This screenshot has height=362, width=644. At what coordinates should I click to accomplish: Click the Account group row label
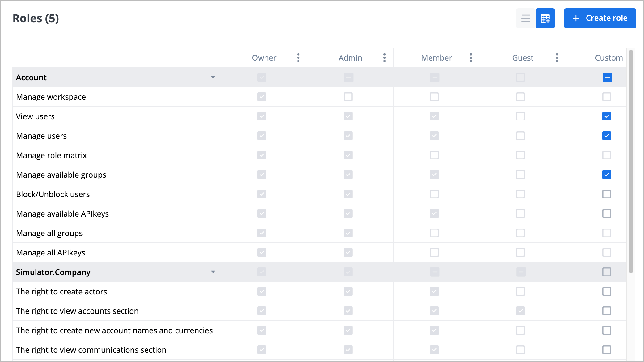[31, 78]
